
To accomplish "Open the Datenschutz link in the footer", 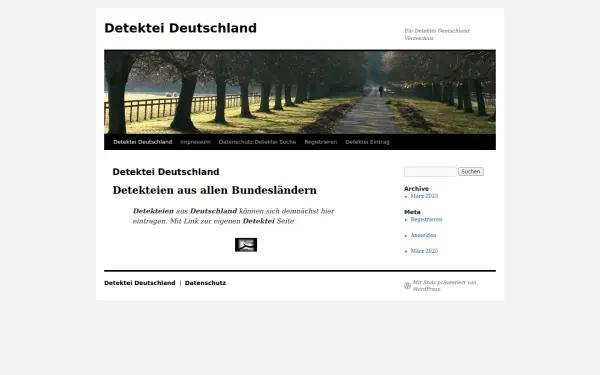I will pyautogui.click(x=205, y=283).
